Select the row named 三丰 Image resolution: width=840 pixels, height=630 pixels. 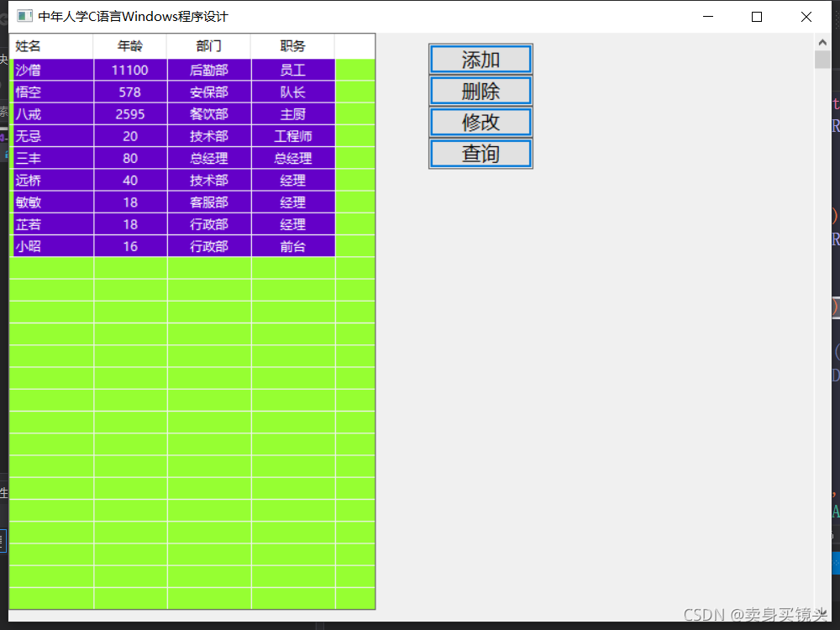(x=174, y=158)
